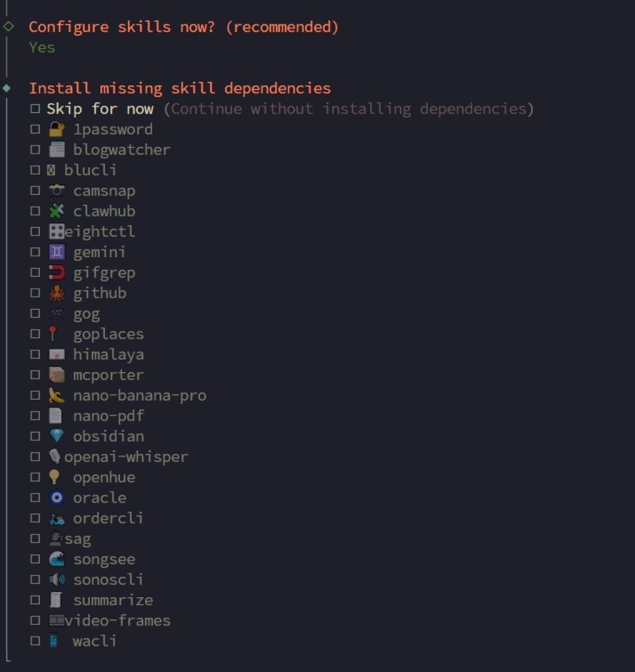This screenshot has height=672, width=635.
Task: Click the wave icon beside songsee
Action: point(57,559)
